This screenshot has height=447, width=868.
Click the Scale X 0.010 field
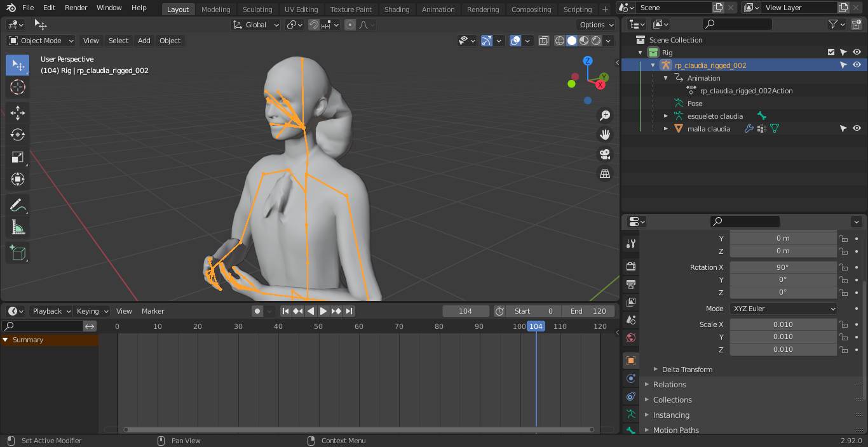coord(783,324)
